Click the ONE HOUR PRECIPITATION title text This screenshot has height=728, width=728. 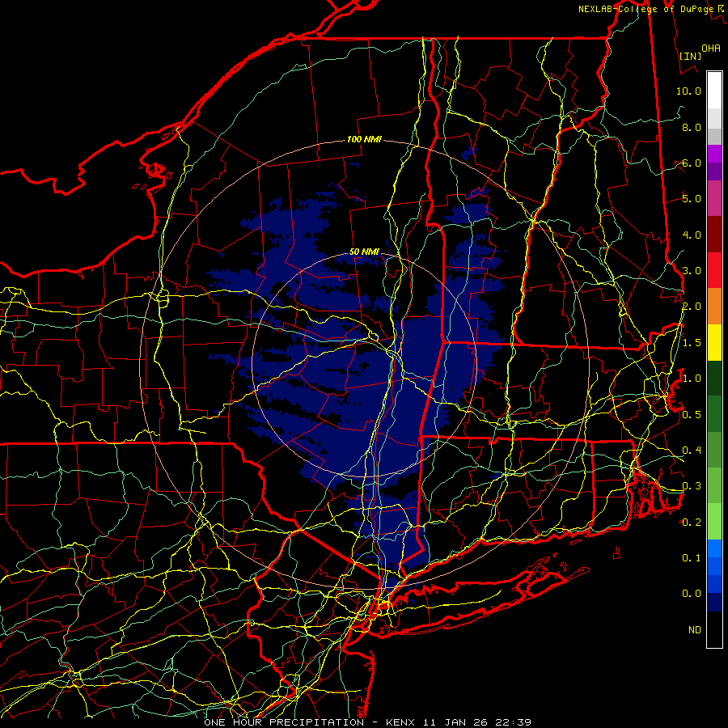[x=284, y=722]
